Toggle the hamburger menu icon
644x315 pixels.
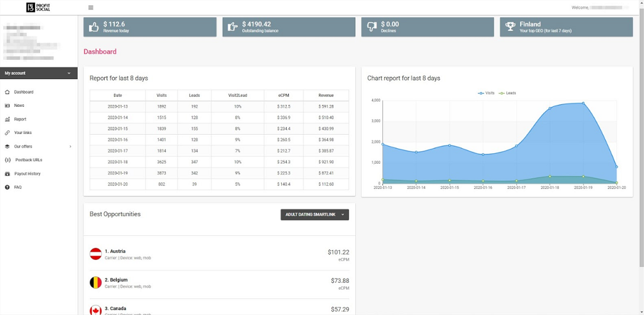[x=91, y=7]
